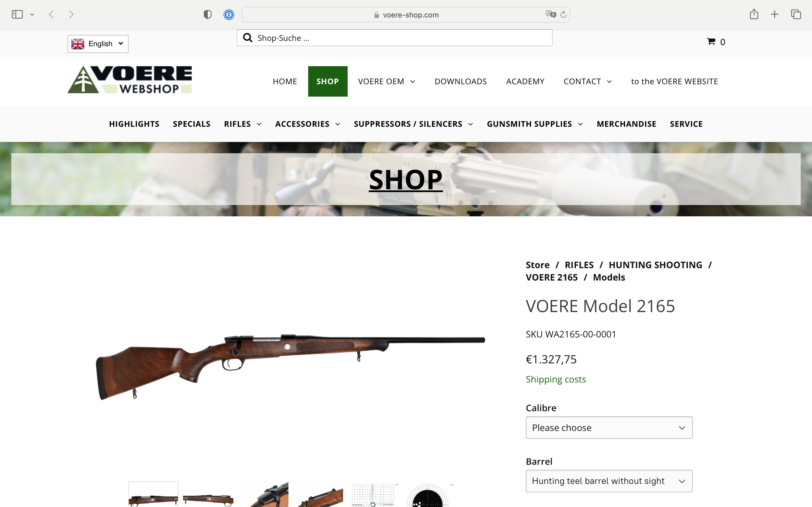Reload the page with refresh icon
This screenshot has height=507, width=812.
(563, 14)
